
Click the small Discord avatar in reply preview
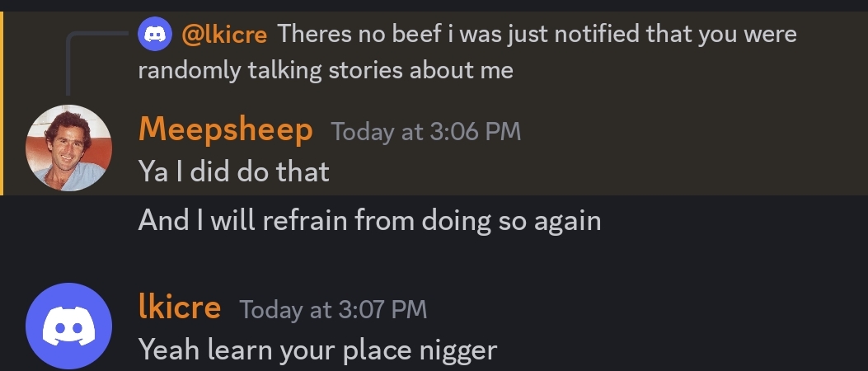155,34
